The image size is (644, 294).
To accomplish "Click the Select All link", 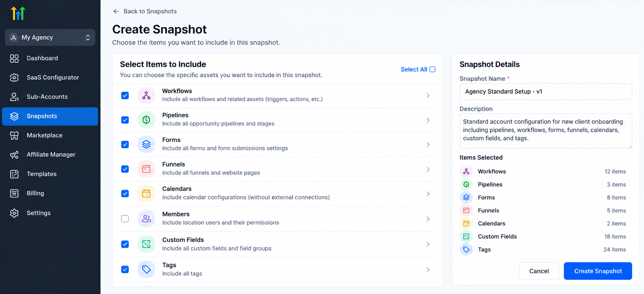I will [x=414, y=69].
